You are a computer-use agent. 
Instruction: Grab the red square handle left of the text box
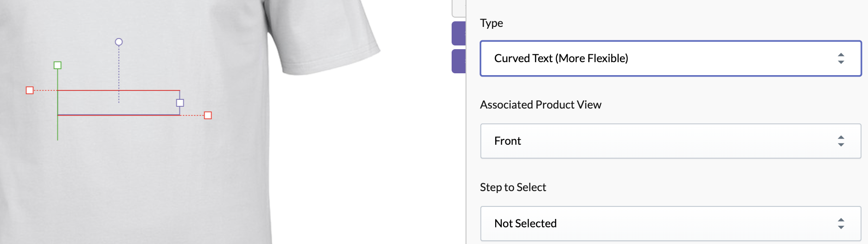[x=30, y=90]
